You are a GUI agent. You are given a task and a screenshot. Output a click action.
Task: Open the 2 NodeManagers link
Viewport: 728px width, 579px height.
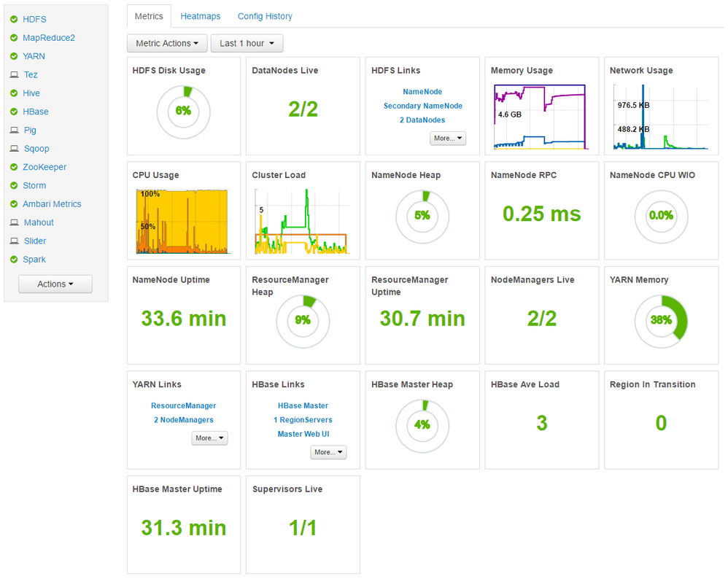pyautogui.click(x=184, y=420)
